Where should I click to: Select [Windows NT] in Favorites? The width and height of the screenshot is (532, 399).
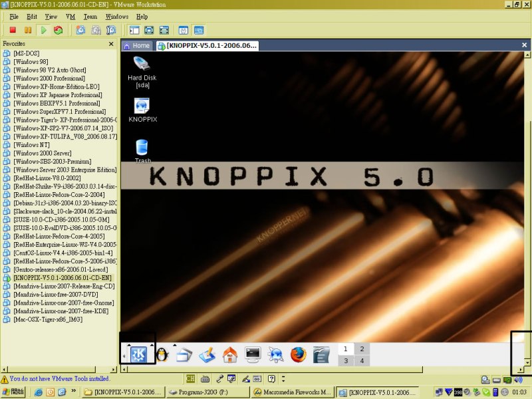(31, 145)
